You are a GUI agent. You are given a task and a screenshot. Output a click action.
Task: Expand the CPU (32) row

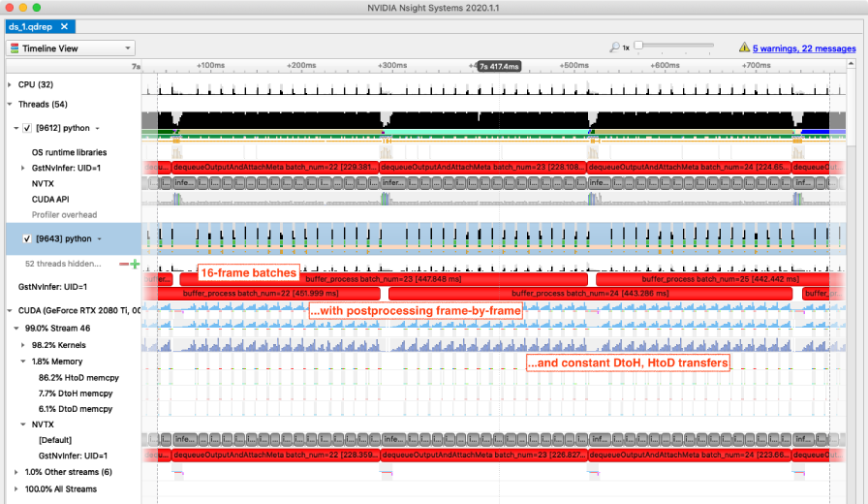pyautogui.click(x=10, y=84)
